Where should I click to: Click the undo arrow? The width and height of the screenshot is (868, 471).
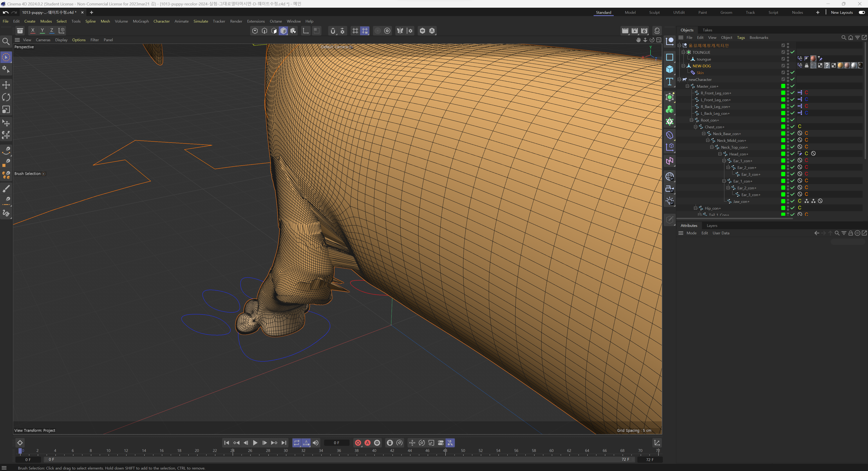5,12
